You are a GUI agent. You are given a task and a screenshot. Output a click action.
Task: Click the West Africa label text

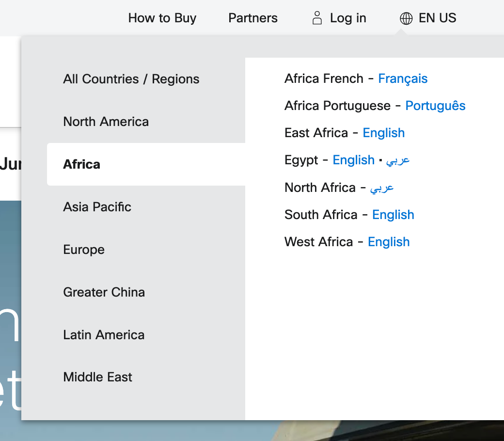pyautogui.click(x=319, y=242)
